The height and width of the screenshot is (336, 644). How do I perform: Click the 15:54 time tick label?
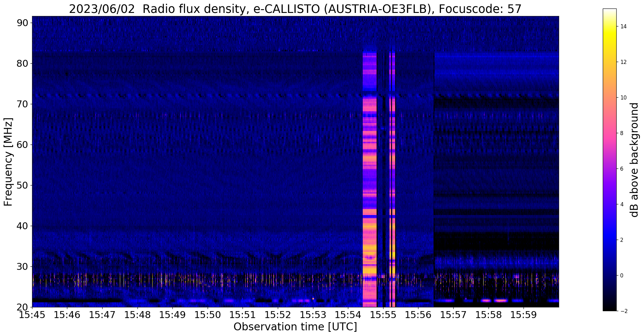click(x=348, y=314)
